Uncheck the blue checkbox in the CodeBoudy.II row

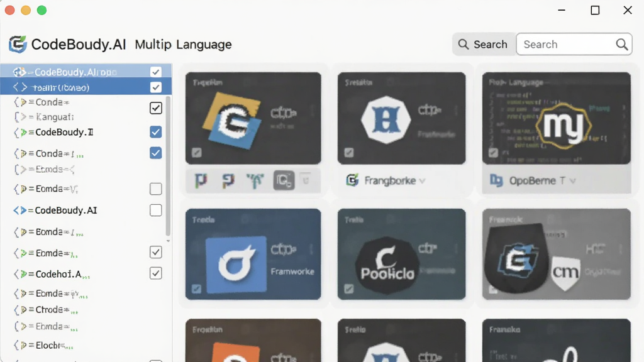(x=156, y=132)
